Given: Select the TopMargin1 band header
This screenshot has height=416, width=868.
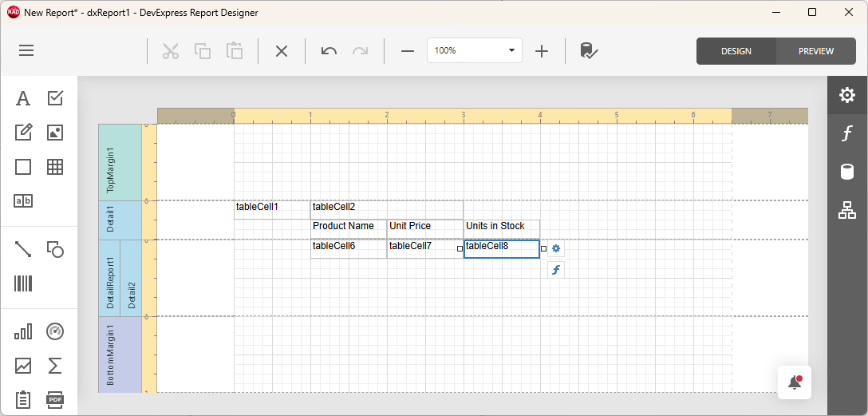Looking at the screenshot, I should [x=120, y=162].
